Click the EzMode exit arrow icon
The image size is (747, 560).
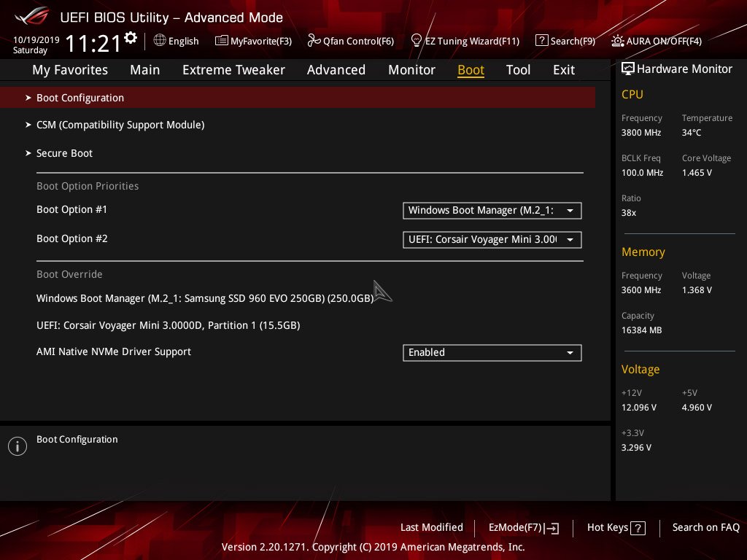551,528
